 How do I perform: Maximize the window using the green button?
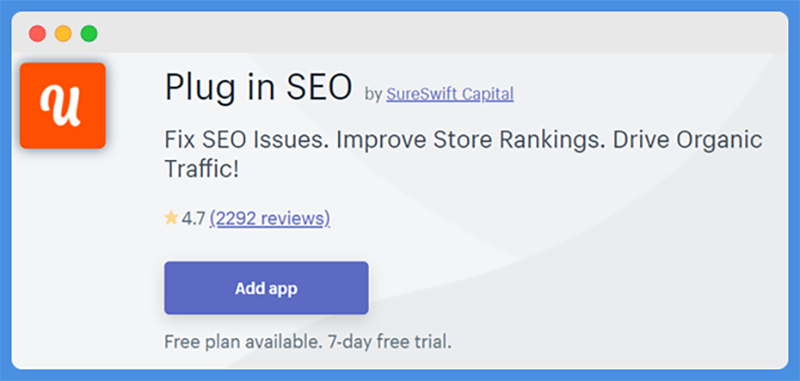(89, 34)
